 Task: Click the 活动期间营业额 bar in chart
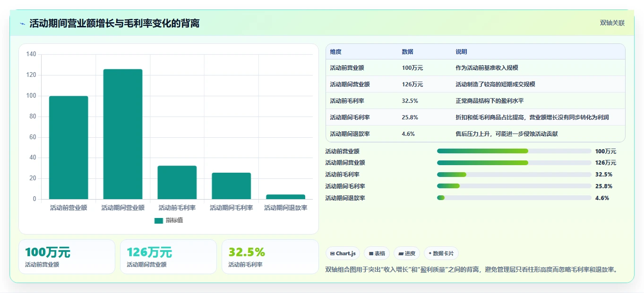click(x=123, y=134)
